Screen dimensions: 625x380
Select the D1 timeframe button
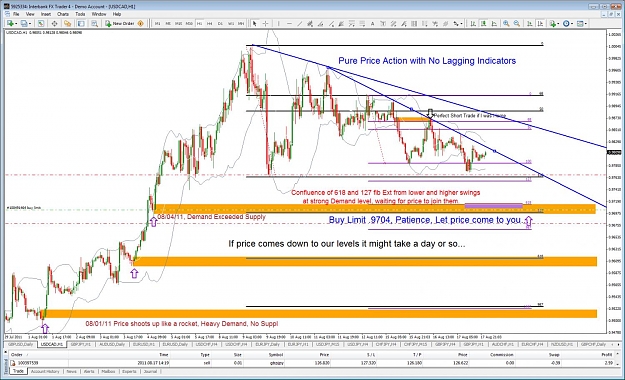(220, 24)
